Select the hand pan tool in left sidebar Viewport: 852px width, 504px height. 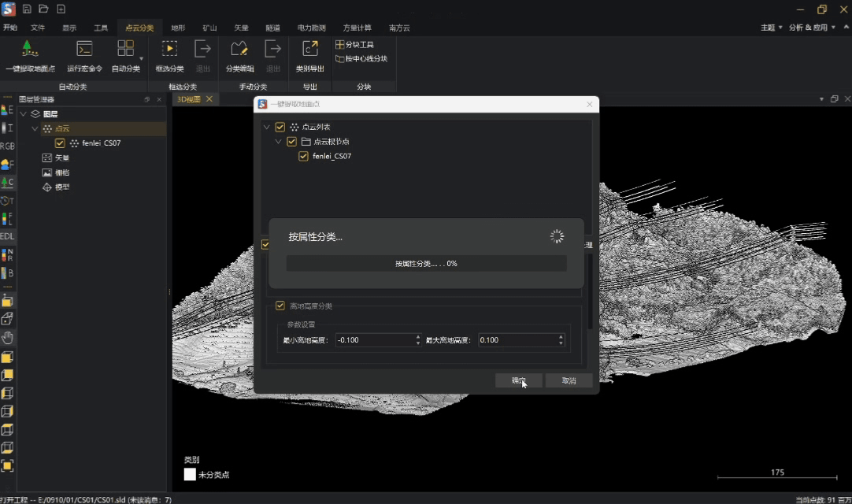tap(7, 338)
